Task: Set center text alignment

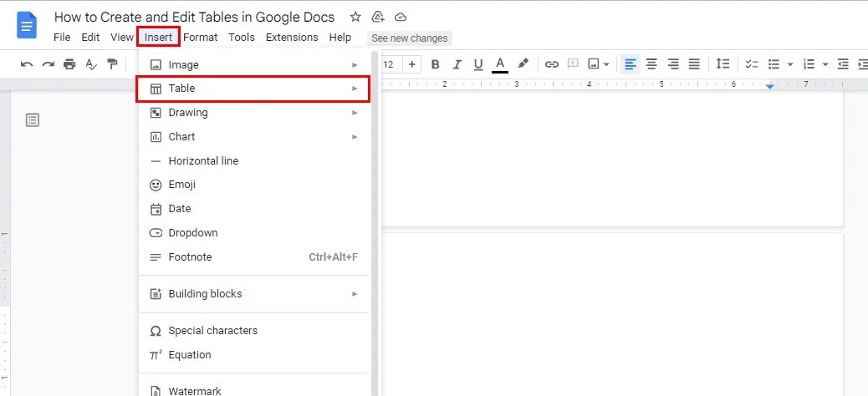Action: pyautogui.click(x=651, y=64)
